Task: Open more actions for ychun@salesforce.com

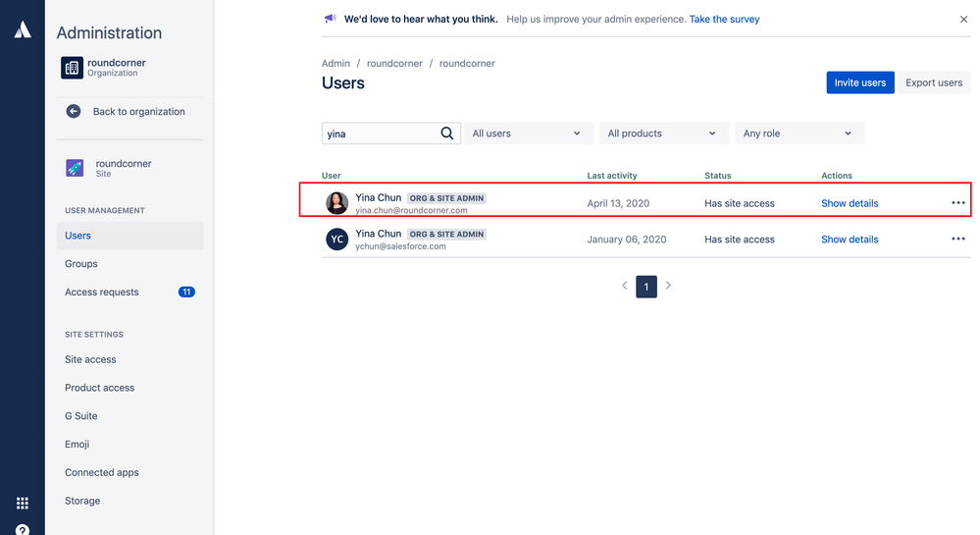Action: (957, 239)
